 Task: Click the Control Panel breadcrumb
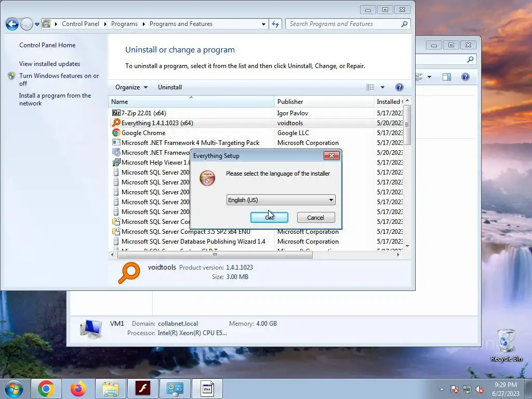click(81, 24)
